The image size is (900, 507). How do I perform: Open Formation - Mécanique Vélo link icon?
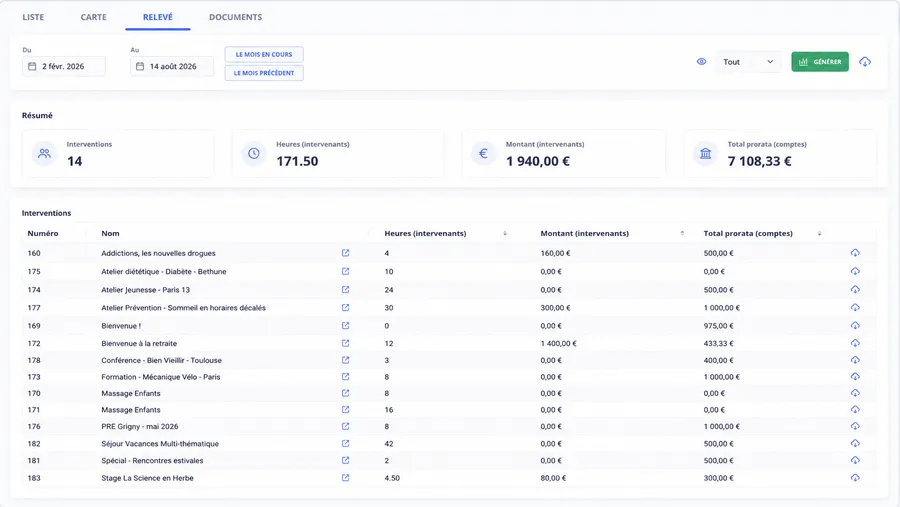coord(346,377)
